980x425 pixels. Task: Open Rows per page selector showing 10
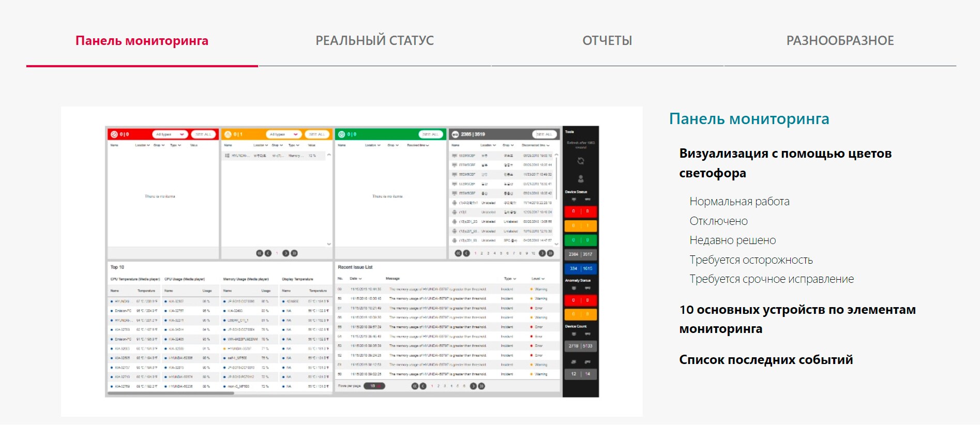click(x=374, y=386)
